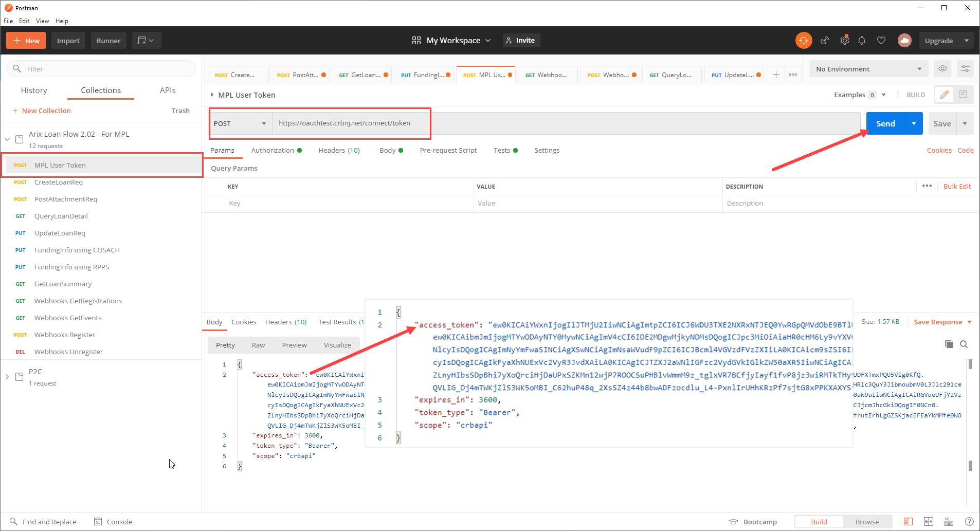The height and width of the screenshot is (531, 980).
Task: Click the workspace grid icon
Action: [x=416, y=41]
